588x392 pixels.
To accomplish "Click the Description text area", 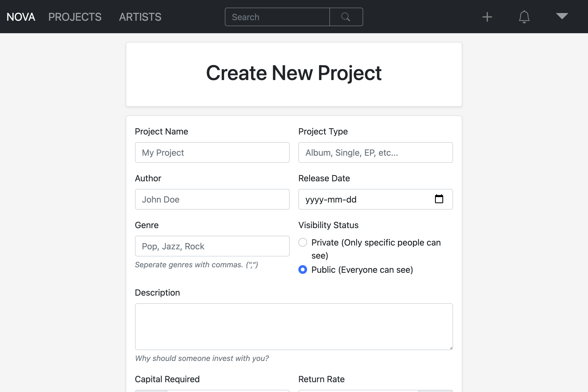I will pyautogui.click(x=294, y=327).
